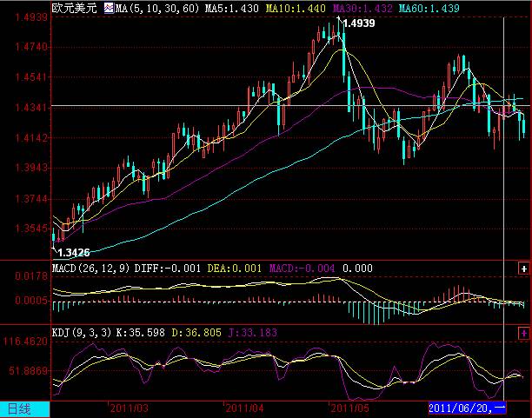This screenshot has width=532, height=418.
Task: Click the J:33.183 value
Action: (252, 332)
